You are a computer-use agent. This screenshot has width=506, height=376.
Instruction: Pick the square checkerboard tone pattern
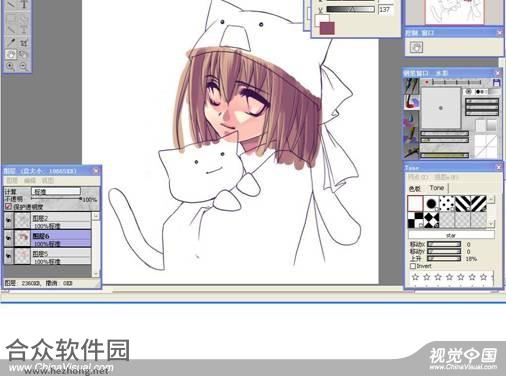415,220
